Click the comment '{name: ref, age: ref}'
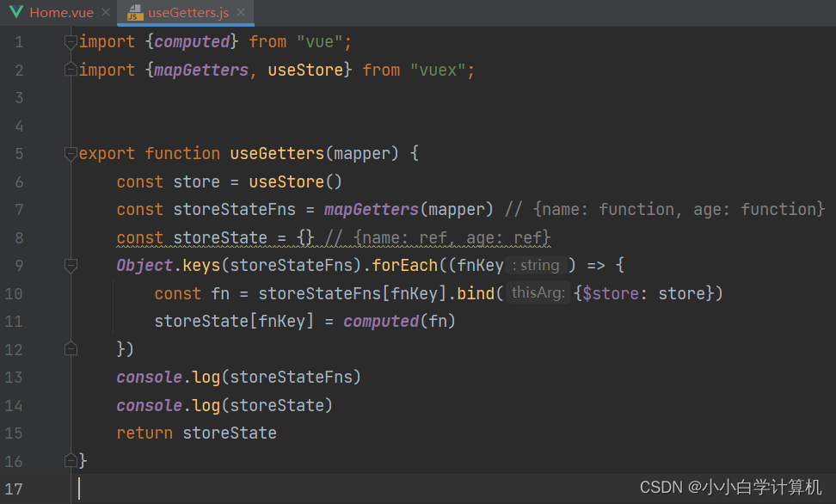Viewport: 836px width, 504px height. point(452,238)
